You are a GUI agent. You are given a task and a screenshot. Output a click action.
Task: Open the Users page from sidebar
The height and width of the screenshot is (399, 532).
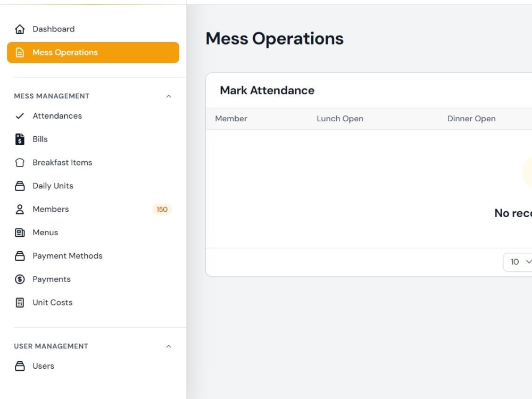tap(43, 366)
